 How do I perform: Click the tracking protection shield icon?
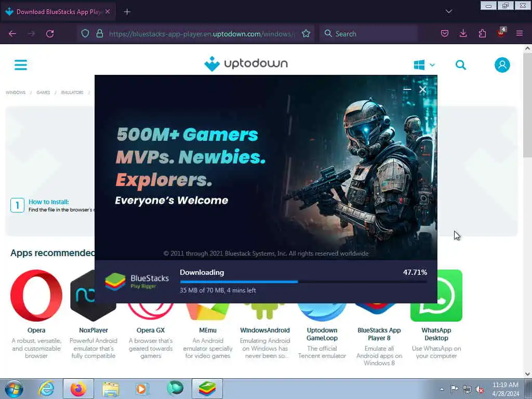(85, 34)
